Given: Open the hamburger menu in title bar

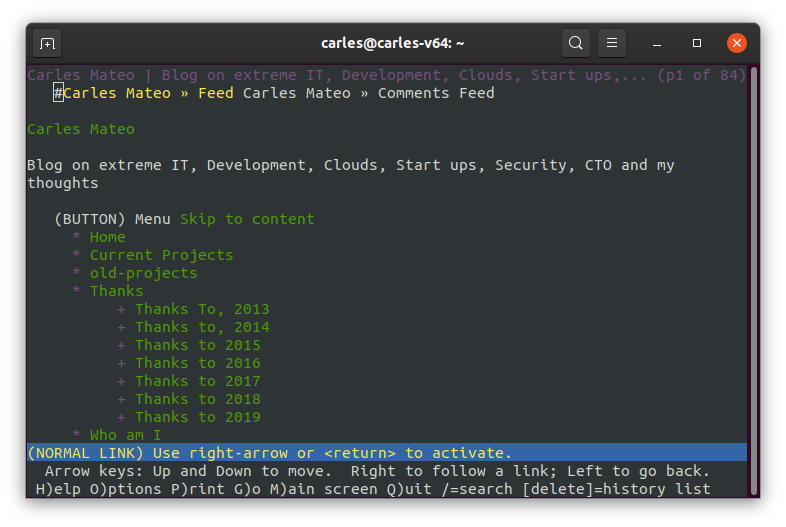Looking at the screenshot, I should (612, 43).
